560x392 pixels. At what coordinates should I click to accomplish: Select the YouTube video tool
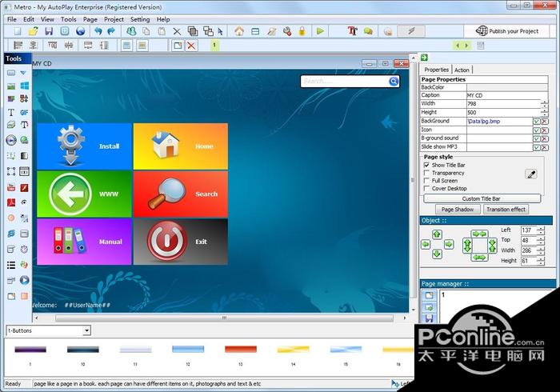pos(11,187)
